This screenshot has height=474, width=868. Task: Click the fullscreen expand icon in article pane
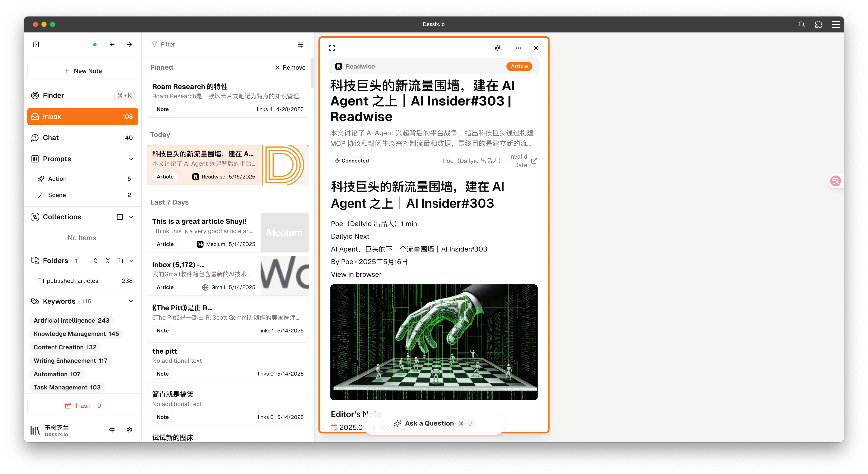coord(332,48)
